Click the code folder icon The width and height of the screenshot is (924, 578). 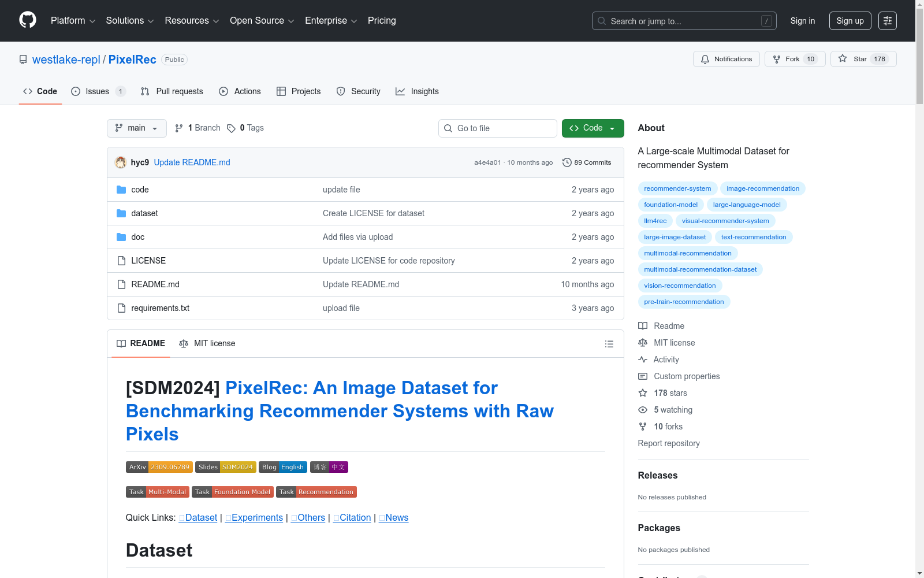pos(121,190)
